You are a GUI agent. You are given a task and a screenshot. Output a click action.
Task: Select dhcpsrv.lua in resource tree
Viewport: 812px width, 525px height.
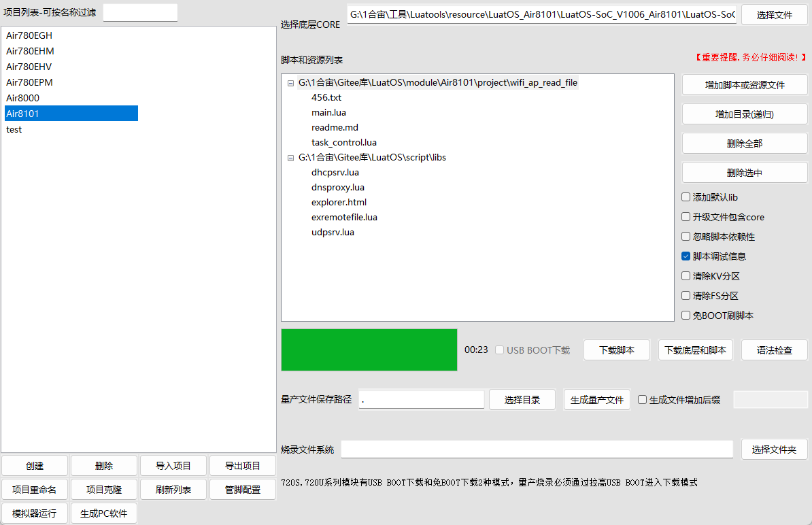click(x=335, y=173)
